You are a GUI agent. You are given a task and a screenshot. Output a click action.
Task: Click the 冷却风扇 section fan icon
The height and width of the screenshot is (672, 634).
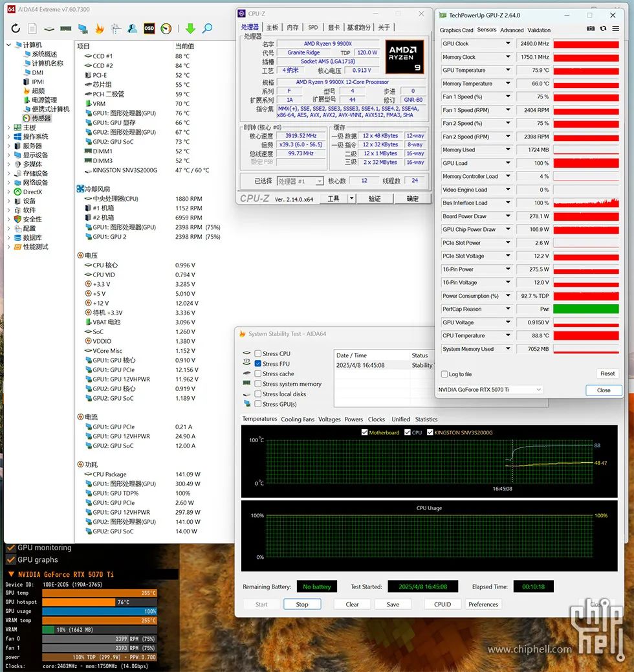[80, 189]
